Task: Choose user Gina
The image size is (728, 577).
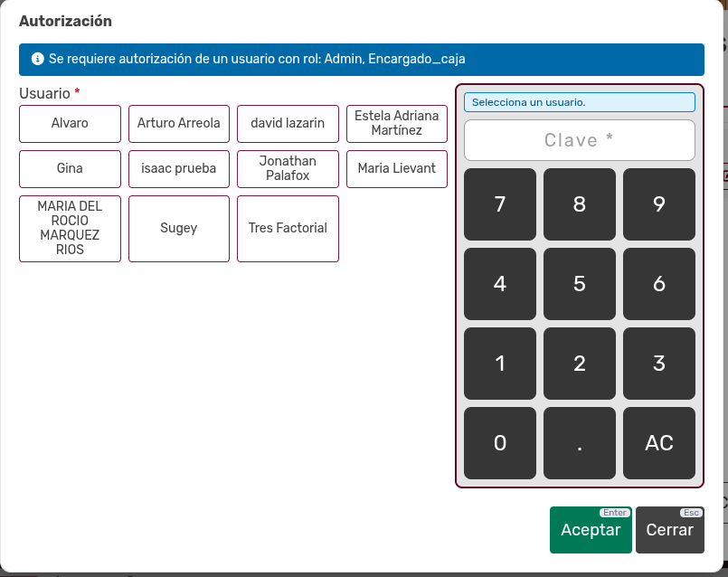Action: coord(71,168)
